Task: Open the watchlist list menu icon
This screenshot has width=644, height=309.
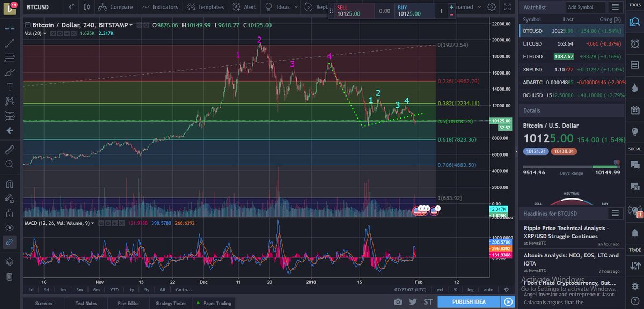Action: tap(615, 7)
